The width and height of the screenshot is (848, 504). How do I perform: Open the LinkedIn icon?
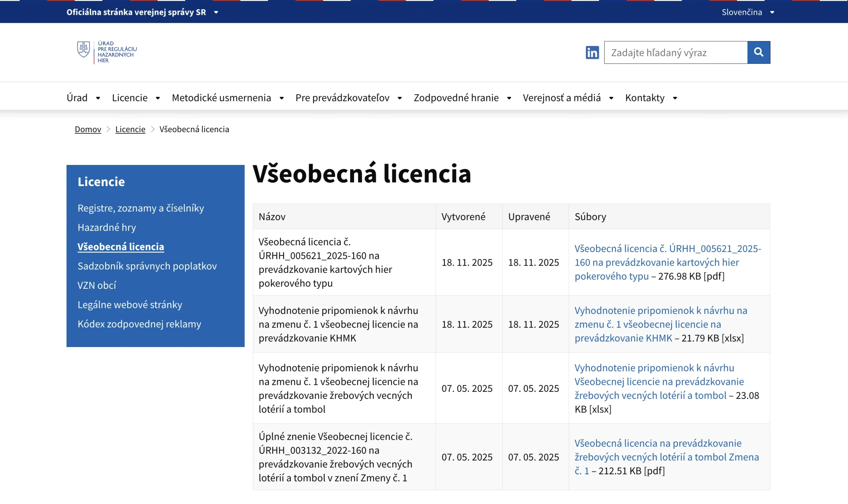coord(592,52)
